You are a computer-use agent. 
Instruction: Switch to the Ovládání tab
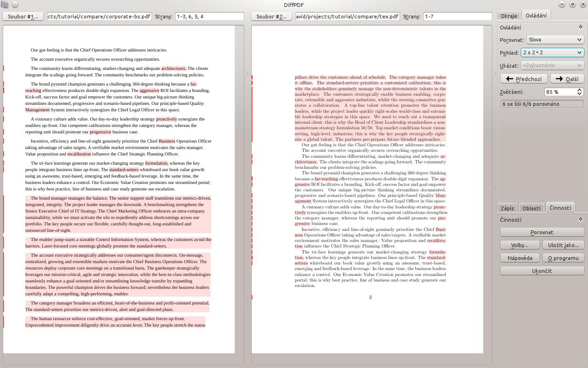[x=536, y=15]
